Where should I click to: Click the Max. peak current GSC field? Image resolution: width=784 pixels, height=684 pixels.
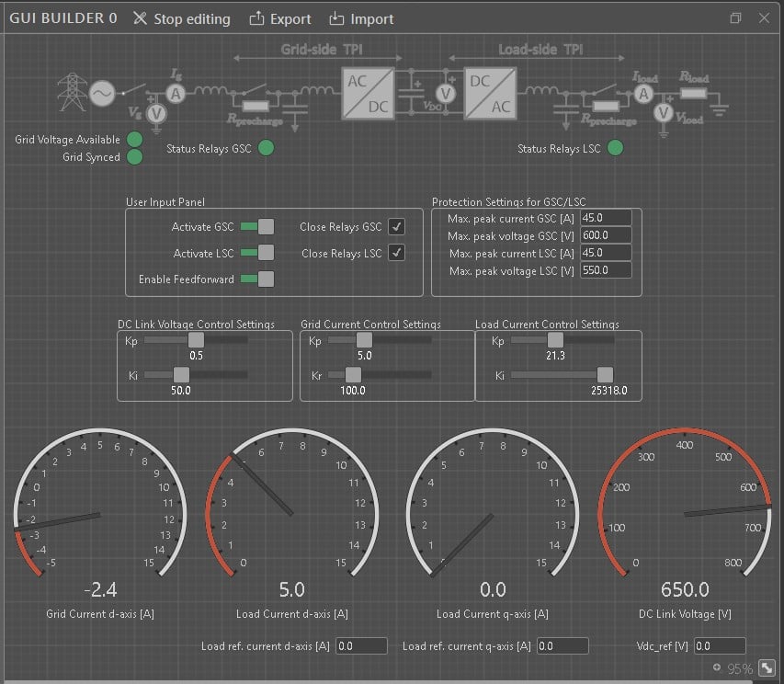[x=606, y=218]
